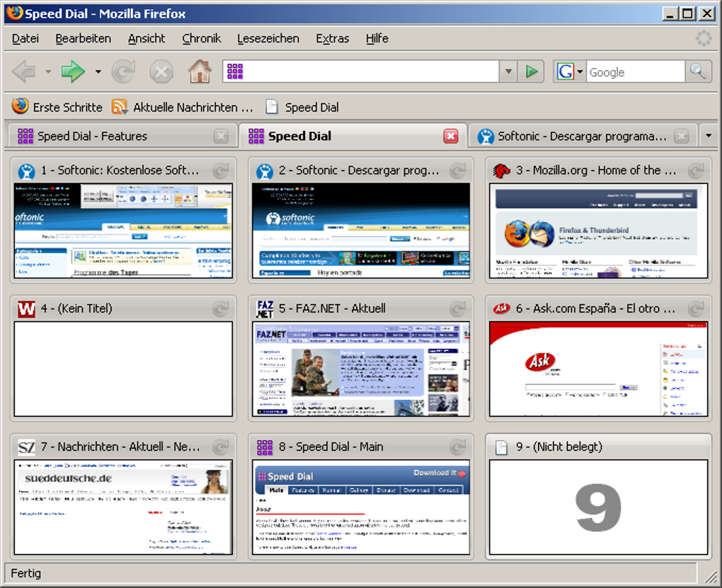722x588 pixels.
Task: Open dial 5 FAZ.NET preview
Action: pos(361,369)
